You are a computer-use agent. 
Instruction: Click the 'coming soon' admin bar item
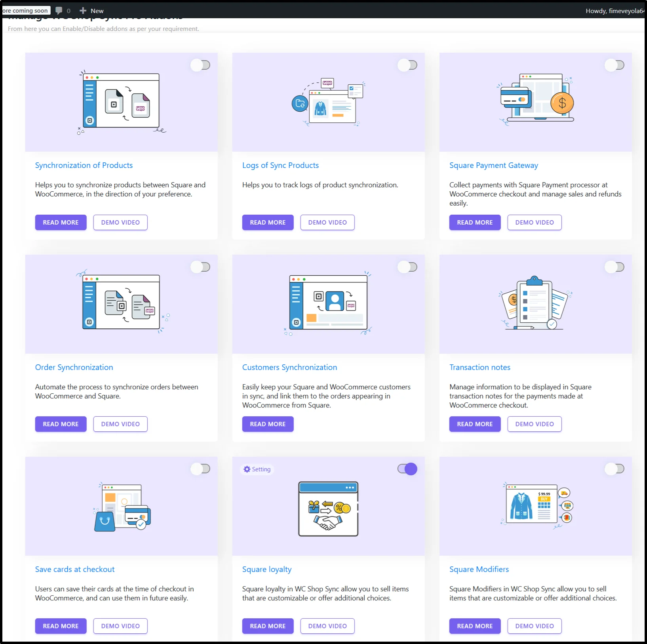tap(25, 11)
